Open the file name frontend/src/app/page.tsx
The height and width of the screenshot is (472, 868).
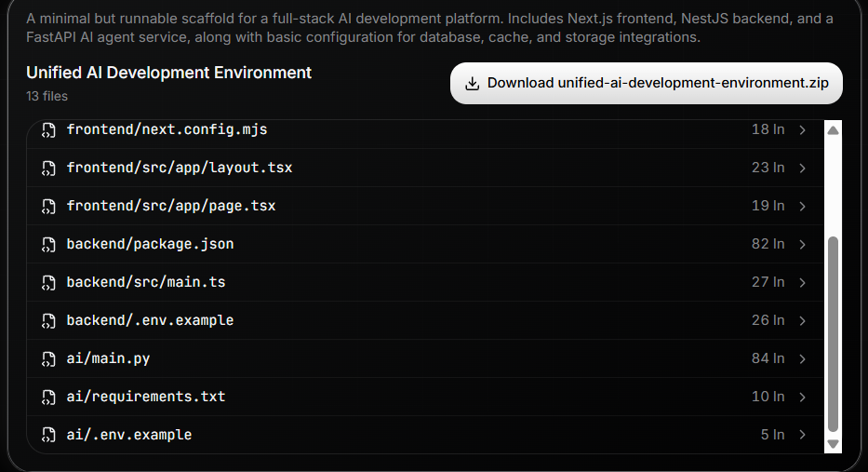pos(171,206)
